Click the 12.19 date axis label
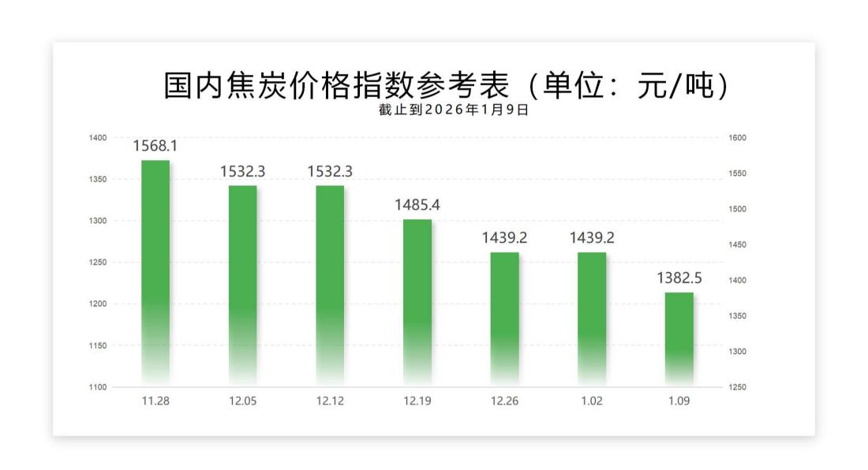The width and height of the screenshot is (868, 470). click(x=417, y=401)
